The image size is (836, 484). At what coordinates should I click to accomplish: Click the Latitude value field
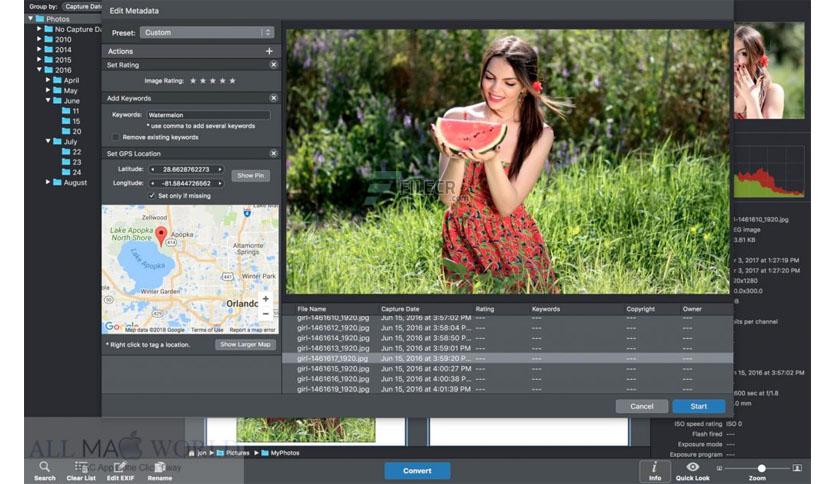(186, 170)
